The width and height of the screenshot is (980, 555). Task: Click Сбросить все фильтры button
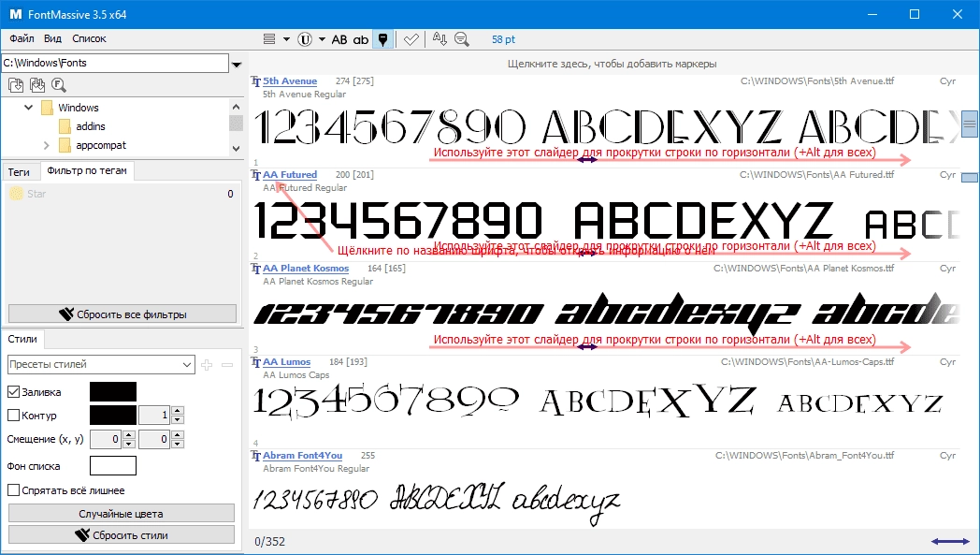click(122, 314)
